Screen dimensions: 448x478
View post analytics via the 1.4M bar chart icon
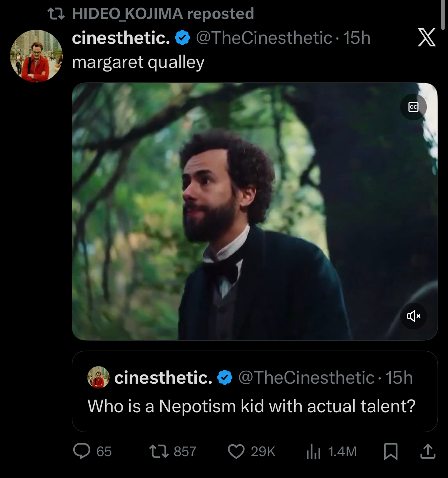tap(314, 452)
